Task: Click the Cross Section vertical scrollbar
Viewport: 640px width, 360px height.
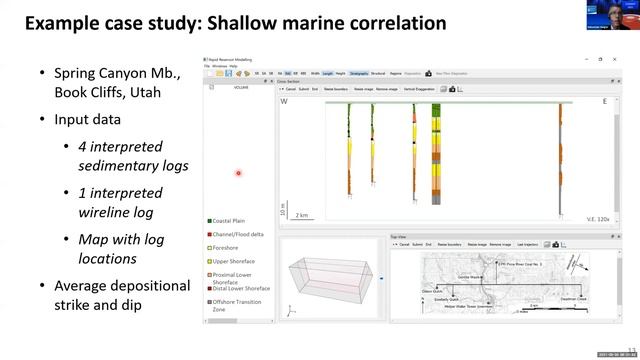Action: click(x=617, y=160)
